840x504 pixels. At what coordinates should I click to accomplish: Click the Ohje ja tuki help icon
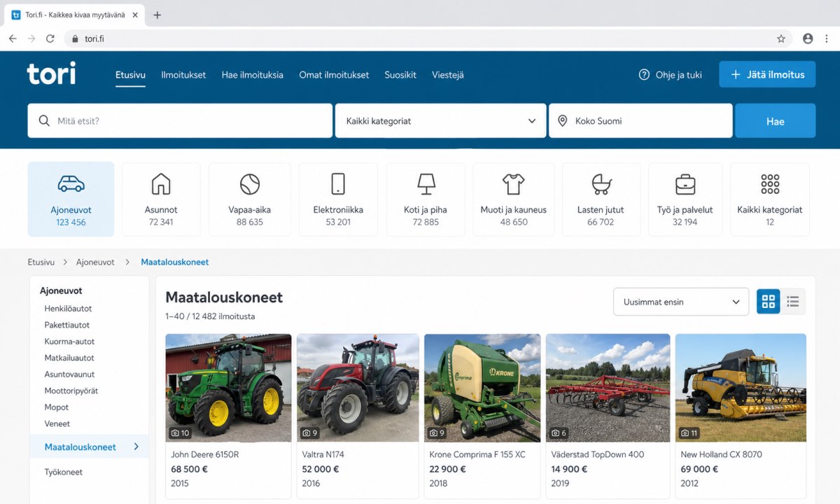[644, 75]
